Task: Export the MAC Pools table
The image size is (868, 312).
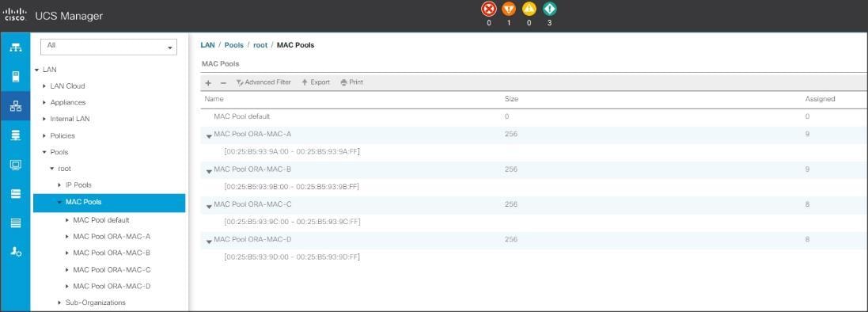Action: (316, 82)
